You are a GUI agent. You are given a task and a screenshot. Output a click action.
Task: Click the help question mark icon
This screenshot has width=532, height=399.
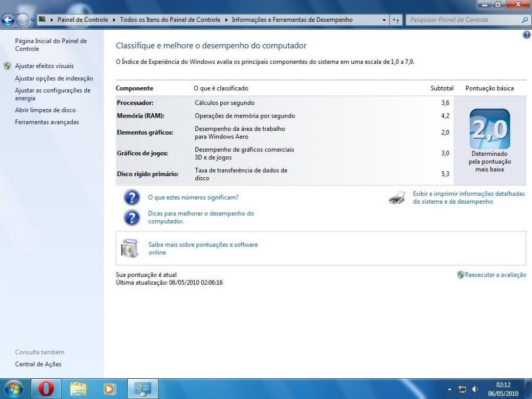(x=527, y=35)
